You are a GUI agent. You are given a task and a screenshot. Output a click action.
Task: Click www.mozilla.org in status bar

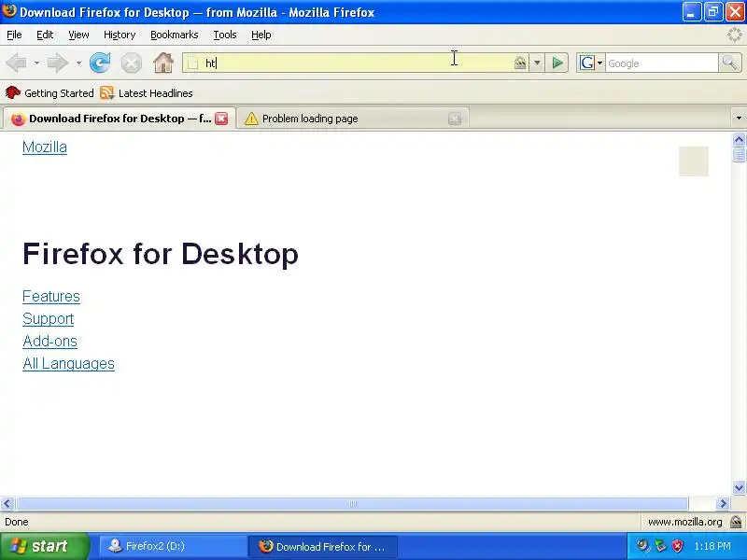(x=684, y=522)
